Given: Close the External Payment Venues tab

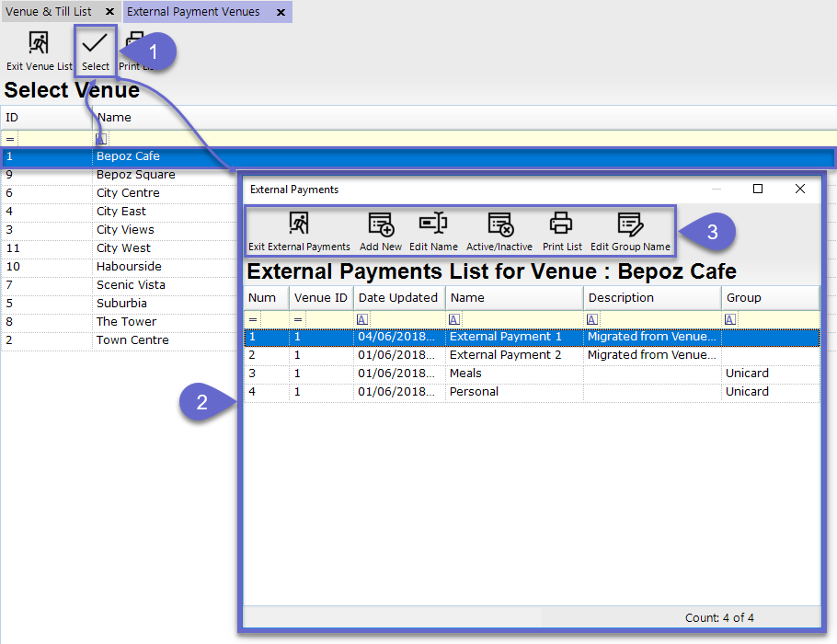Looking at the screenshot, I should [x=281, y=12].
